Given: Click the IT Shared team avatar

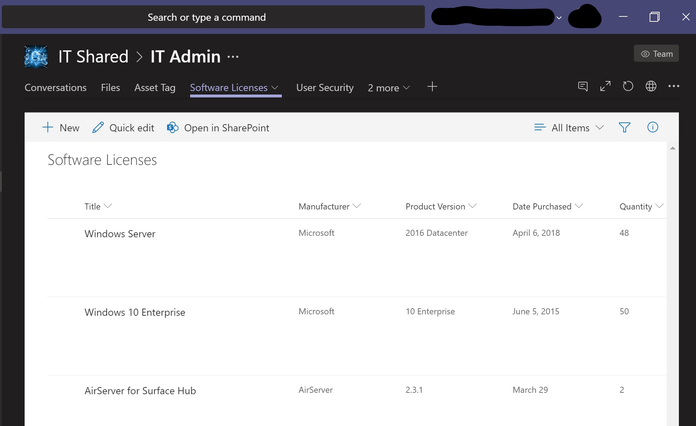Looking at the screenshot, I should [36, 57].
